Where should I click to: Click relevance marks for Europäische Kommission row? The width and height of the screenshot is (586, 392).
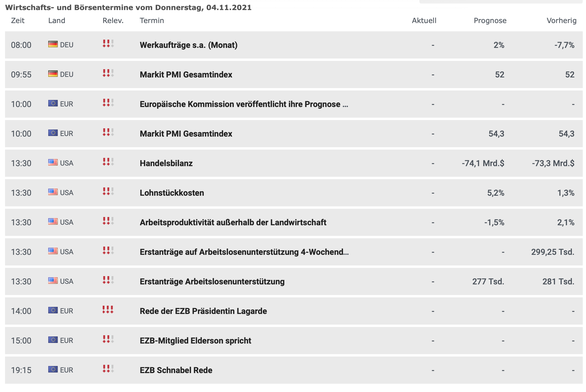[108, 103]
